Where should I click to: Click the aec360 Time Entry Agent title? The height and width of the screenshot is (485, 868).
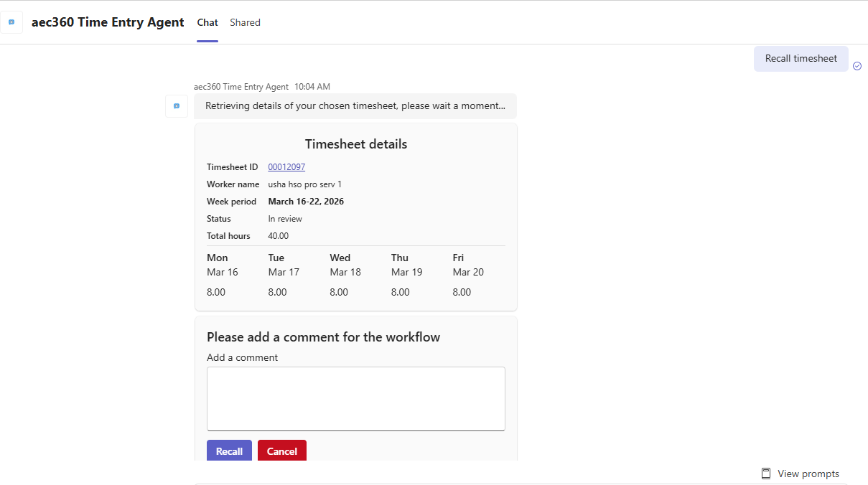[x=108, y=22]
